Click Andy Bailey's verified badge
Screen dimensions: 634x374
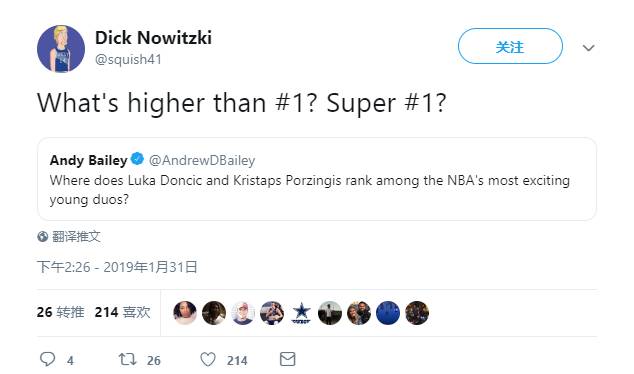coord(137,158)
